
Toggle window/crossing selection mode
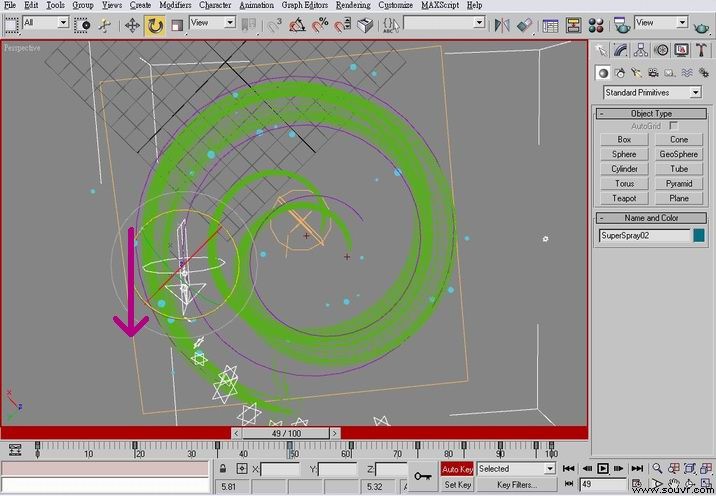(x=82, y=25)
